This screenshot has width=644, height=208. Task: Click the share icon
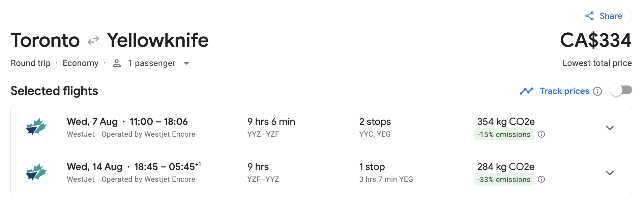click(x=589, y=16)
